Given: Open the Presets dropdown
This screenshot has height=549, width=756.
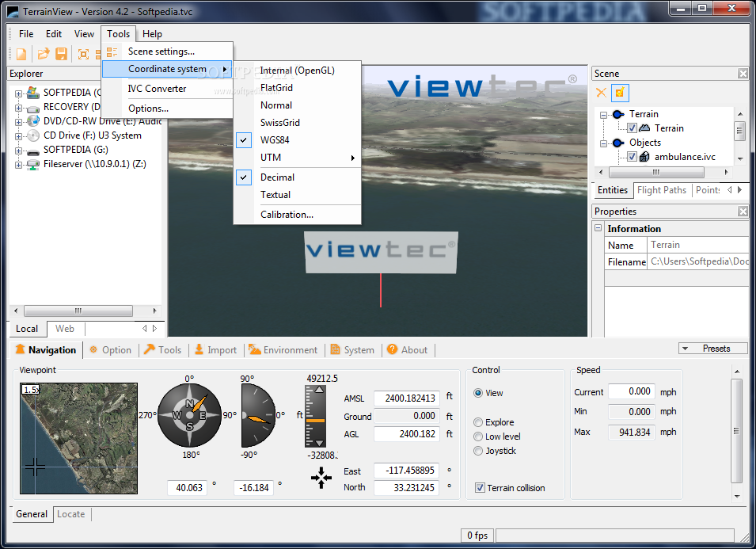Looking at the screenshot, I should tap(713, 349).
